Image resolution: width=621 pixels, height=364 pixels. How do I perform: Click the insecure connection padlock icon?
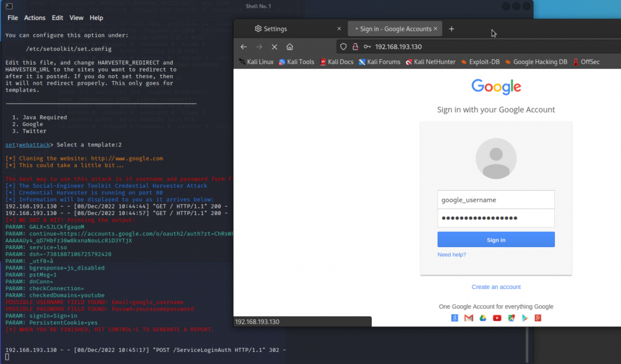[355, 47]
